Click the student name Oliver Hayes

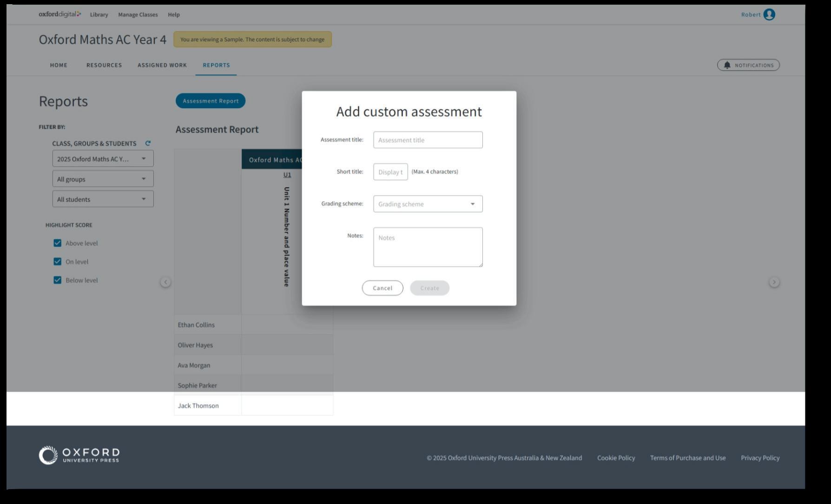195,345
